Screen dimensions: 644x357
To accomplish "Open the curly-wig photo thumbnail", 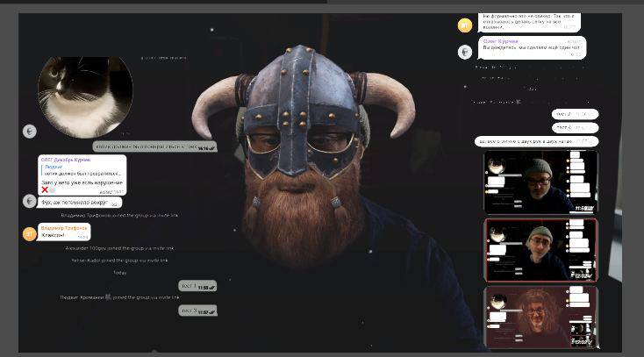I will [540, 318].
